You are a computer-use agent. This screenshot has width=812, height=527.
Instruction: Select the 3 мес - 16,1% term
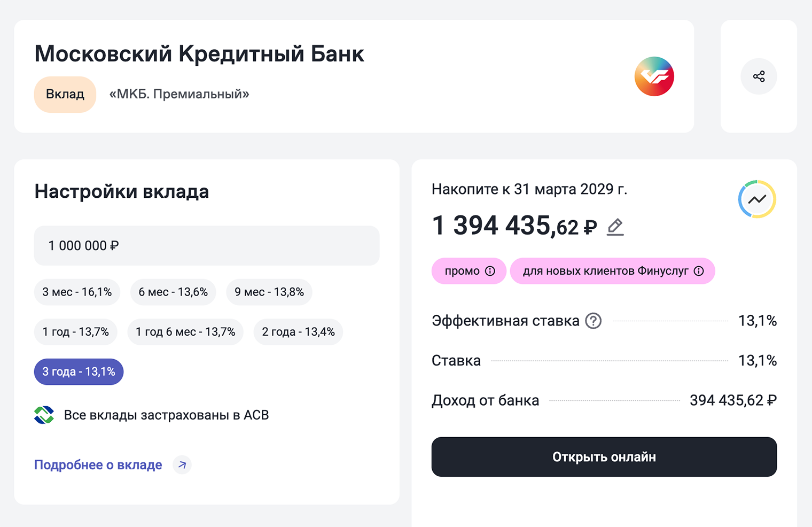pyautogui.click(x=77, y=292)
